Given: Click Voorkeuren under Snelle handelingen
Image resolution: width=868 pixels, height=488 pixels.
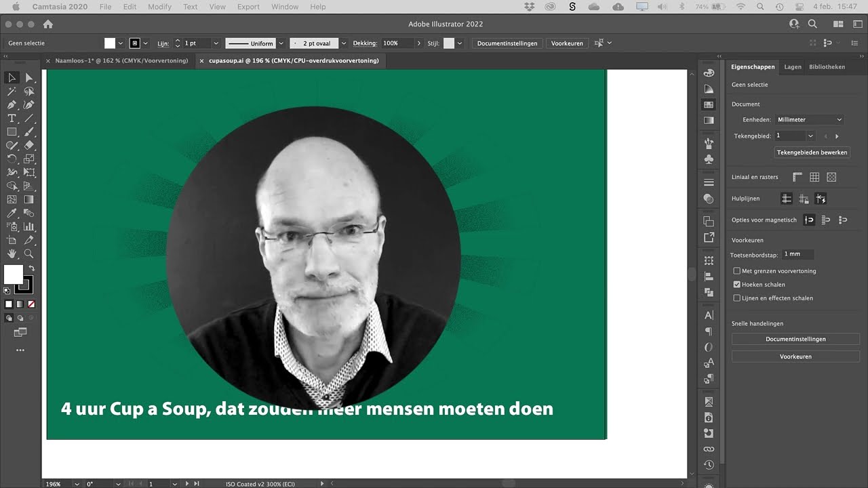Looking at the screenshot, I should pos(795,357).
